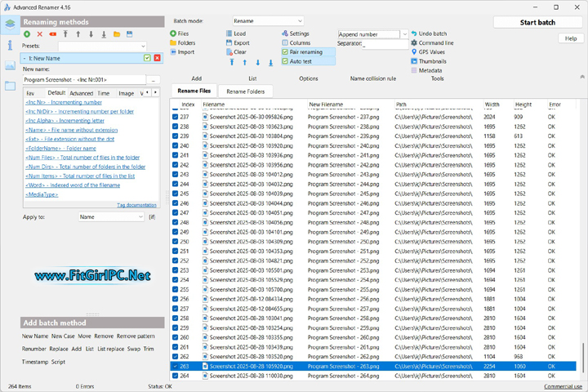Open the Batch mode dropdown
Screen dimensions: 588x392
click(268, 20)
